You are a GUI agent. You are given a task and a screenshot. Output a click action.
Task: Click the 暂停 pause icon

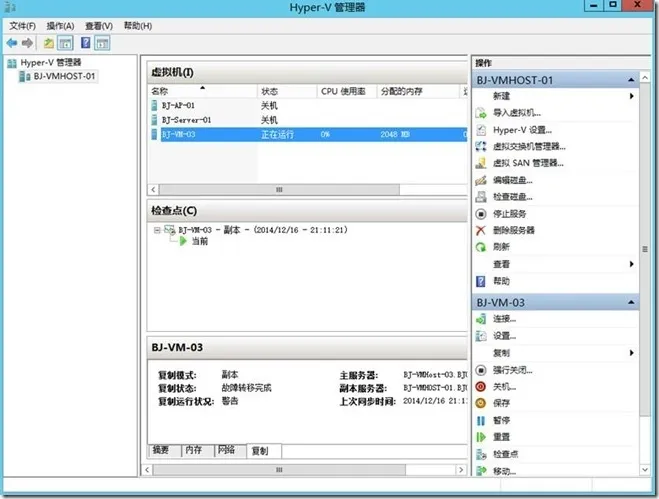coord(481,420)
